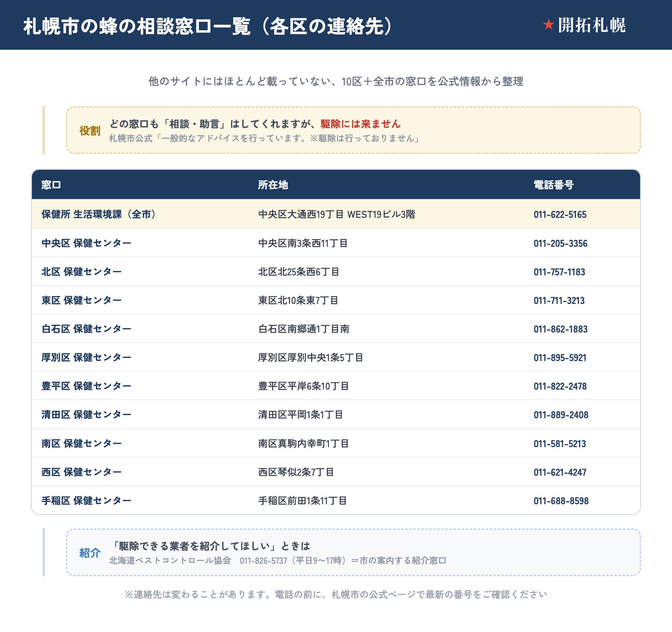Select 南区 保健センター
The image size is (672, 632).
[x=81, y=443]
